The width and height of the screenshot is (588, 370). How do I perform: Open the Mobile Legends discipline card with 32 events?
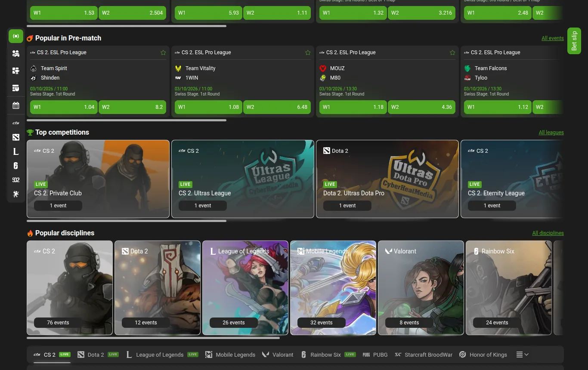click(x=333, y=288)
